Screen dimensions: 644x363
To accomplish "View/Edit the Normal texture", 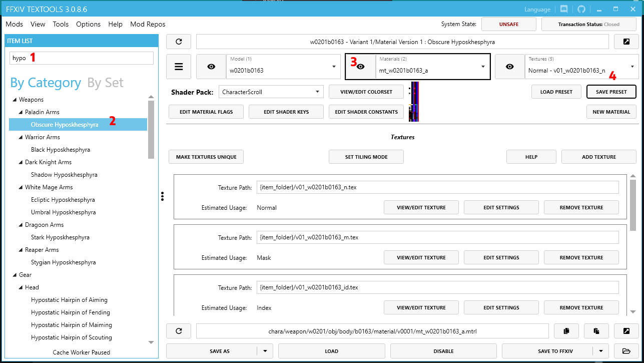I will point(421,207).
